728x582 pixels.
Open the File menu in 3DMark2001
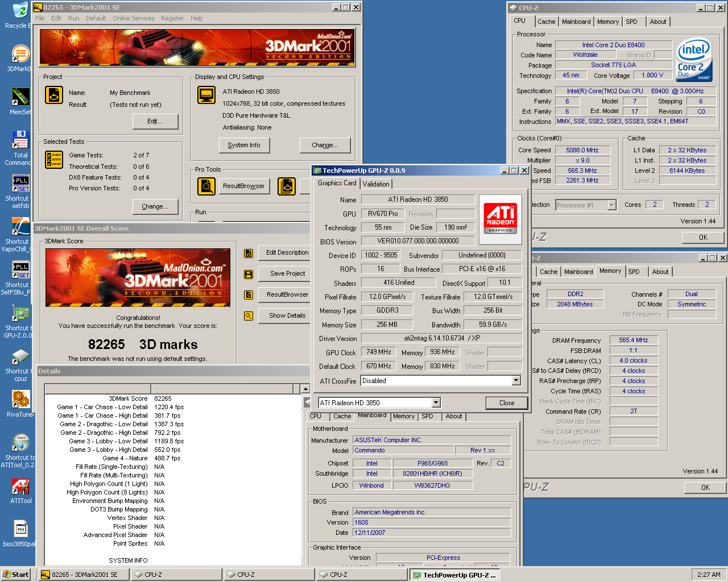40,18
